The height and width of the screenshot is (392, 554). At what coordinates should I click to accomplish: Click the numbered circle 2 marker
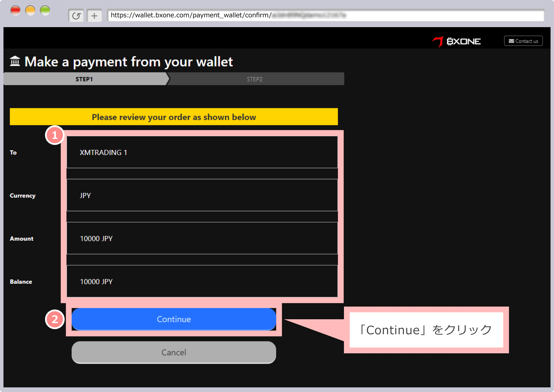point(55,319)
